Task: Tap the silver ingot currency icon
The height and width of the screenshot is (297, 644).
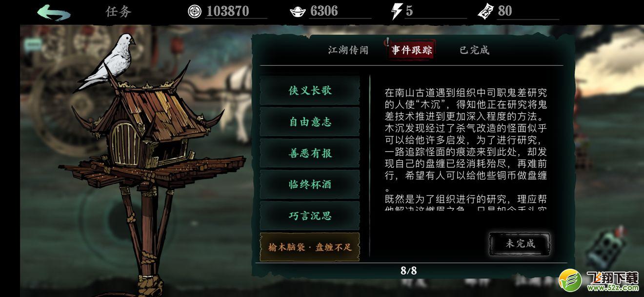Action: point(298,11)
